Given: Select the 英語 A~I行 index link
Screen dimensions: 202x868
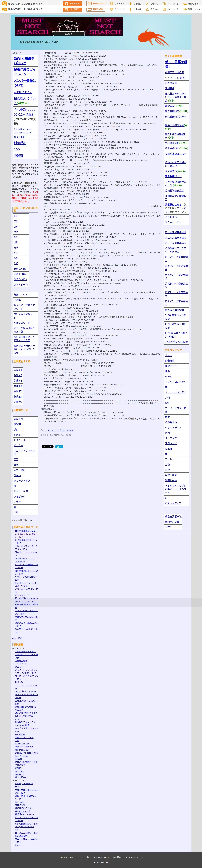Looking at the screenshot, I should click(x=20, y=269).
